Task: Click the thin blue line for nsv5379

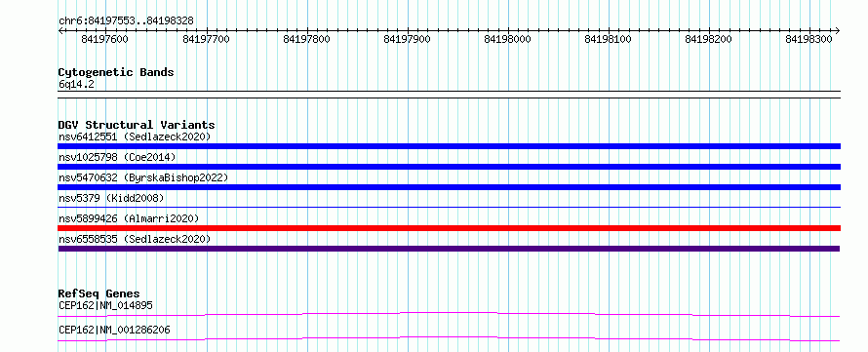Action: (x=449, y=208)
